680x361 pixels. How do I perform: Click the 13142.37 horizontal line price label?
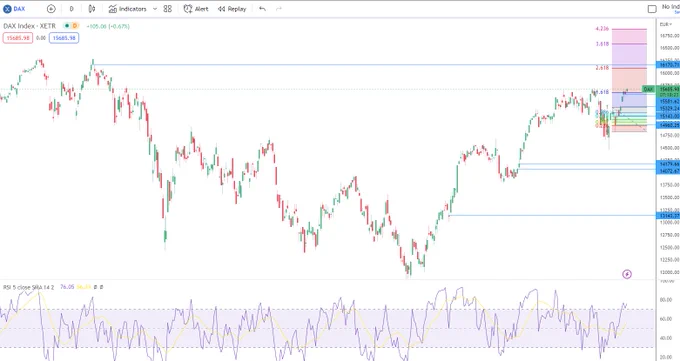[668, 215]
